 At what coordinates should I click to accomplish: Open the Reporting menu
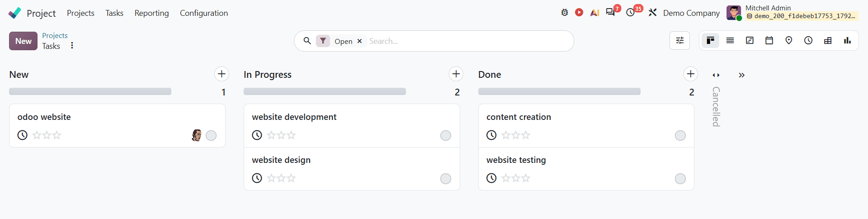tap(151, 13)
